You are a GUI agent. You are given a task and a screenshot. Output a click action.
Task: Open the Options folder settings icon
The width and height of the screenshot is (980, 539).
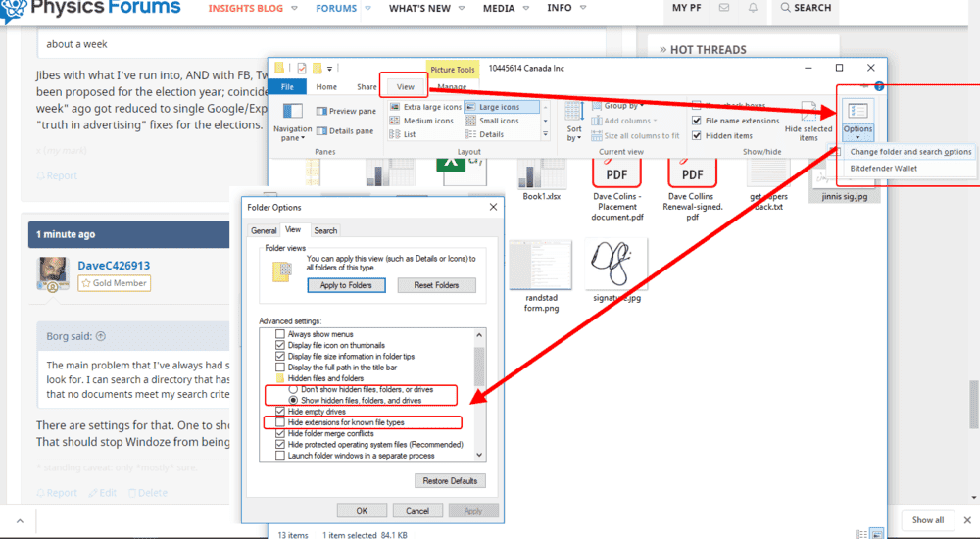point(857,121)
